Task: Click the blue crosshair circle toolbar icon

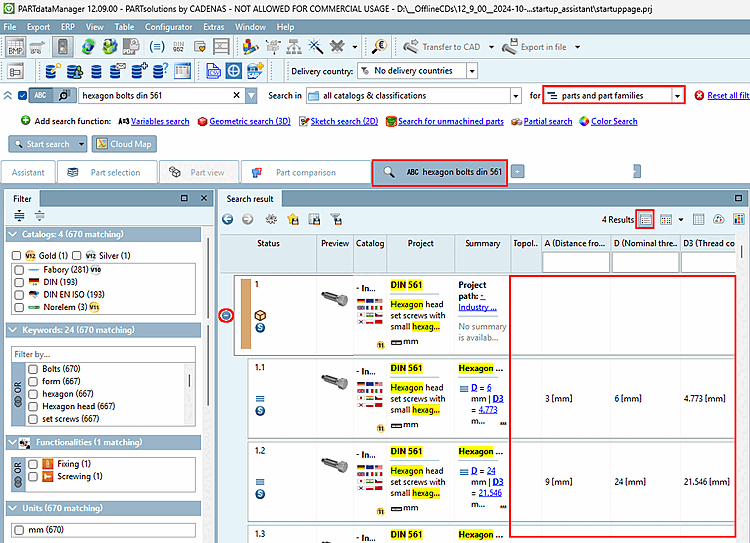Action: [233, 71]
